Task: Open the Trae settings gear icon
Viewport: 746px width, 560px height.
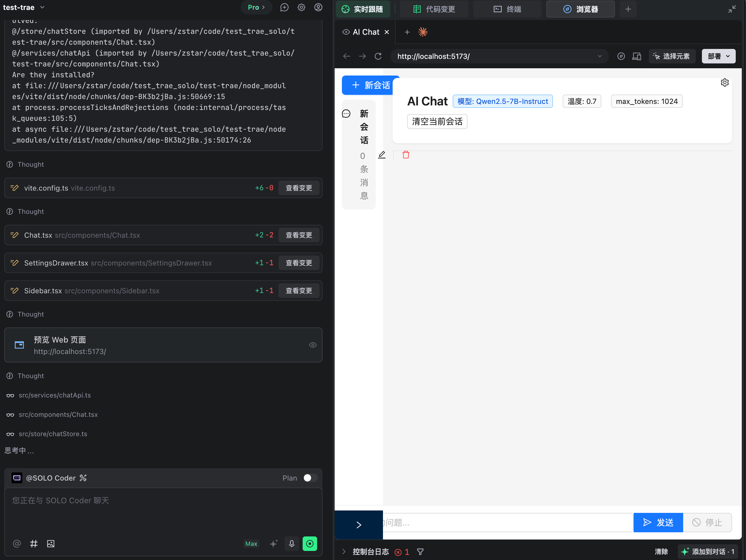Action: (301, 8)
